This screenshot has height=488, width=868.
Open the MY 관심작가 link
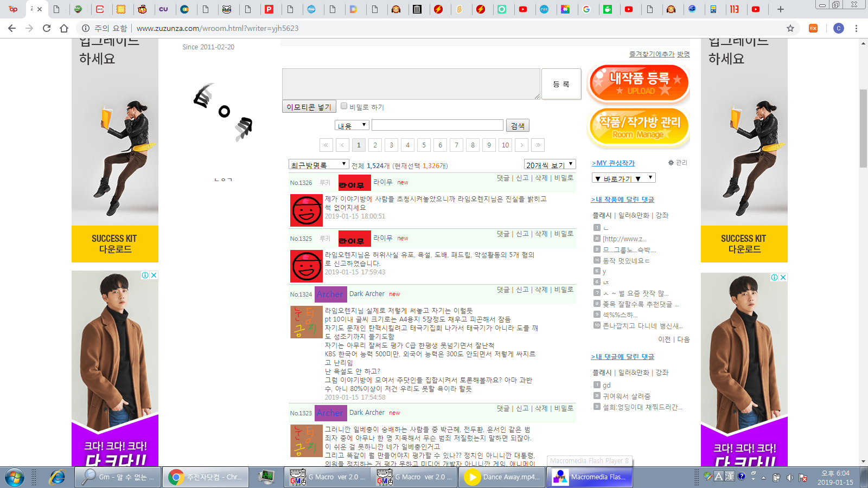coord(613,163)
